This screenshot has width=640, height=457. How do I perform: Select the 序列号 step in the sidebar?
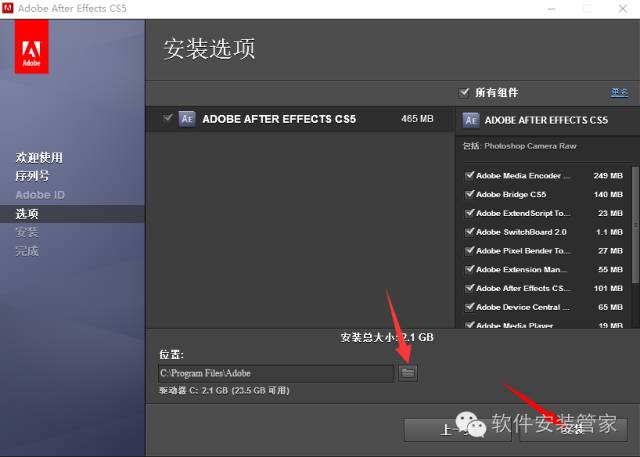tap(32, 175)
